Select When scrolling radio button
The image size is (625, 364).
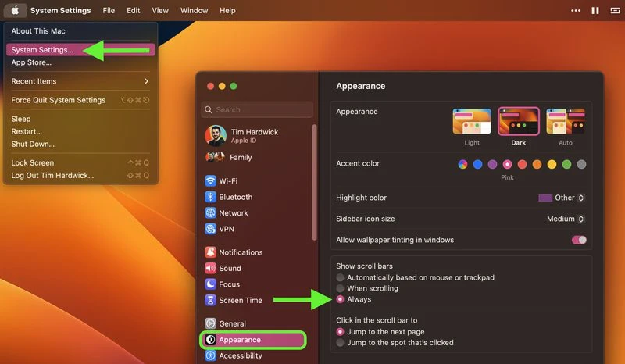click(340, 288)
